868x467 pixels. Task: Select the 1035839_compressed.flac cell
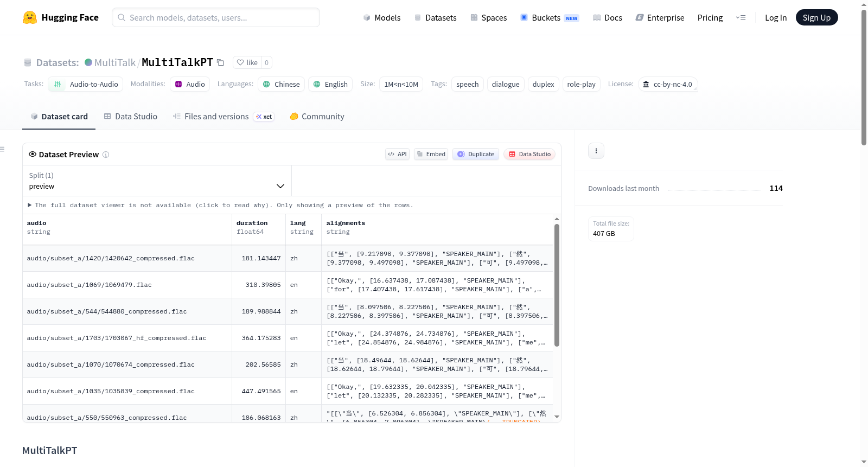click(x=127, y=391)
